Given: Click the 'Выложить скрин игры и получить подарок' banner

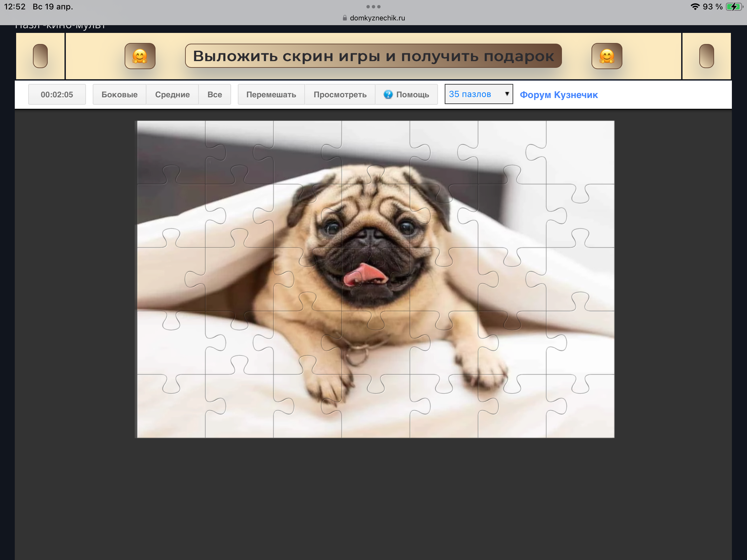Looking at the screenshot, I should (373, 56).
